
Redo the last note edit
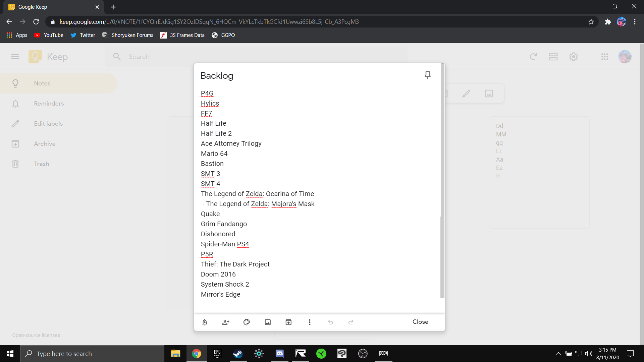point(351,322)
